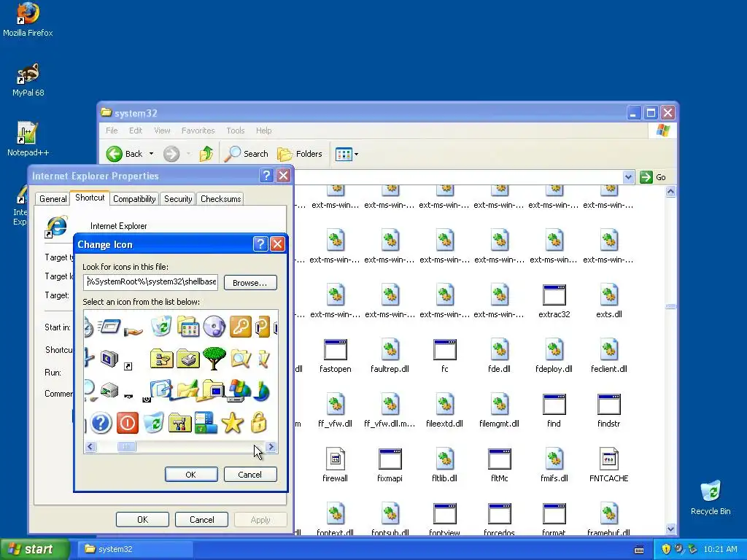Expand the Back history dropdown arrow
The width and height of the screenshot is (747, 560).
coord(151,154)
